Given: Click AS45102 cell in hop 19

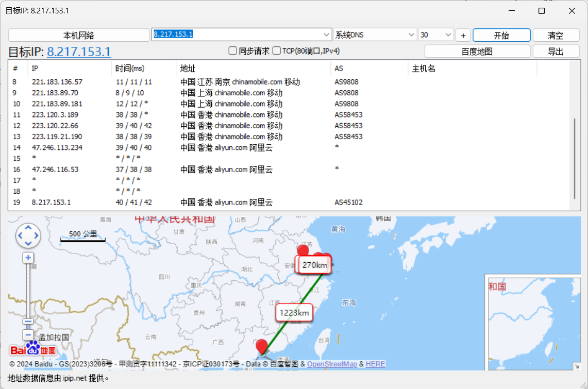Looking at the screenshot, I should click(x=349, y=202).
